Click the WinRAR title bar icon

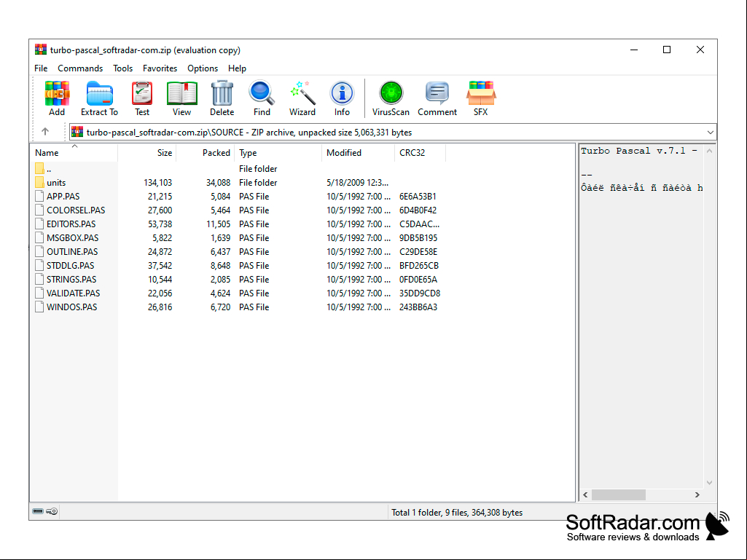pos(41,50)
